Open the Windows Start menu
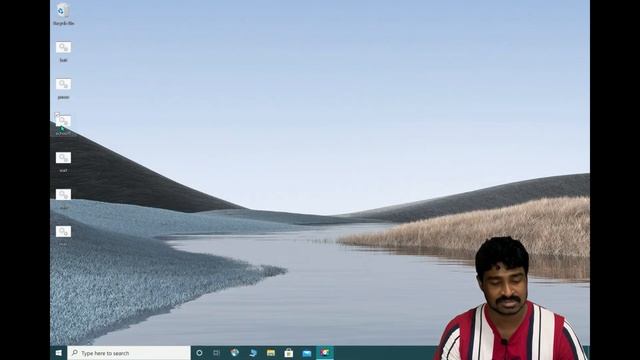The width and height of the screenshot is (640, 360). [59, 353]
